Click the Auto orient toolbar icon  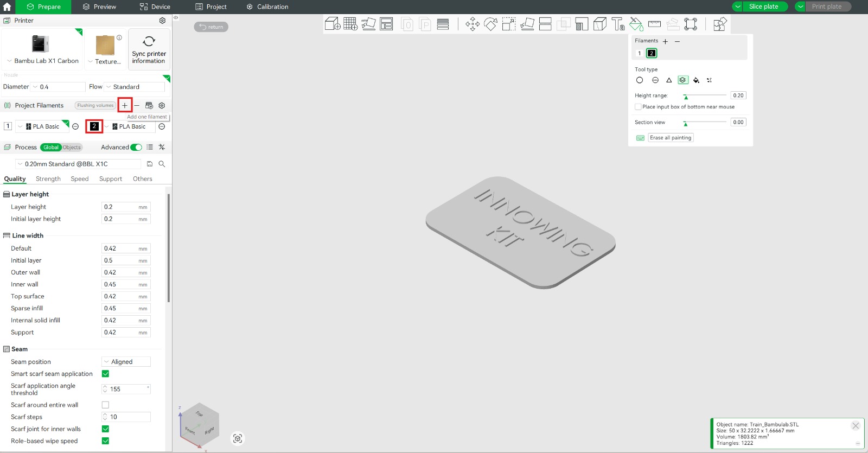coord(368,24)
